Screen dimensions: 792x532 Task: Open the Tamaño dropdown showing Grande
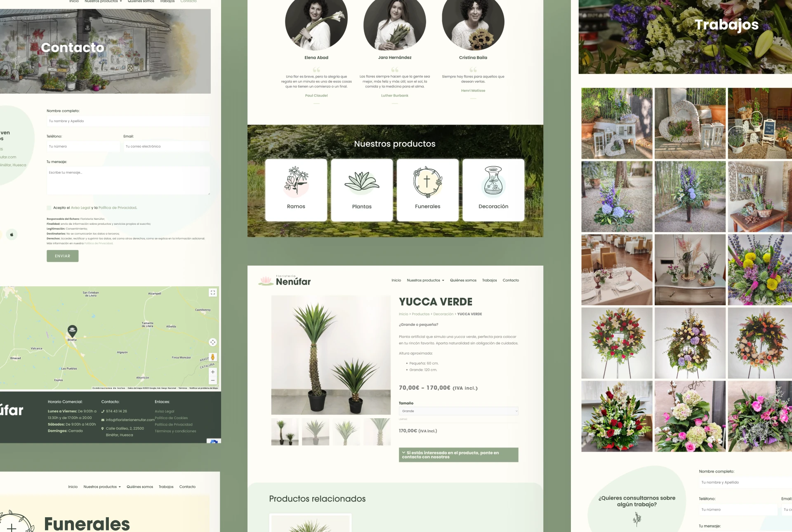458,411
